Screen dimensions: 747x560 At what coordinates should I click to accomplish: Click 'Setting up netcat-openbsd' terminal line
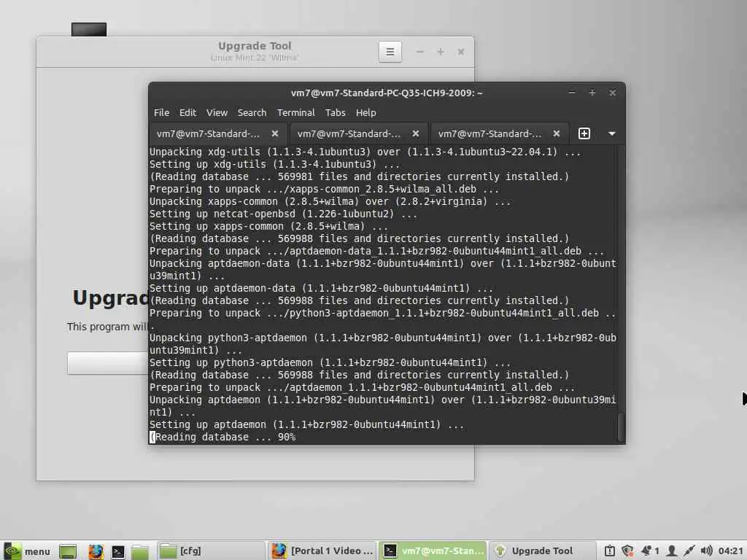pos(284,214)
